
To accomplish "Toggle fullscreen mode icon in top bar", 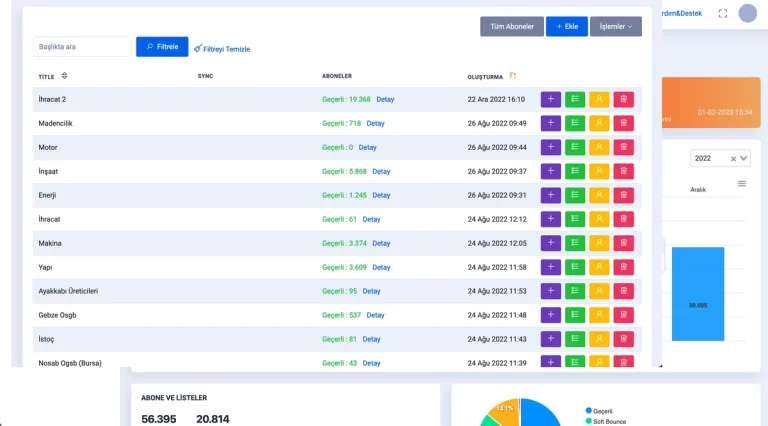I will (x=723, y=13).
